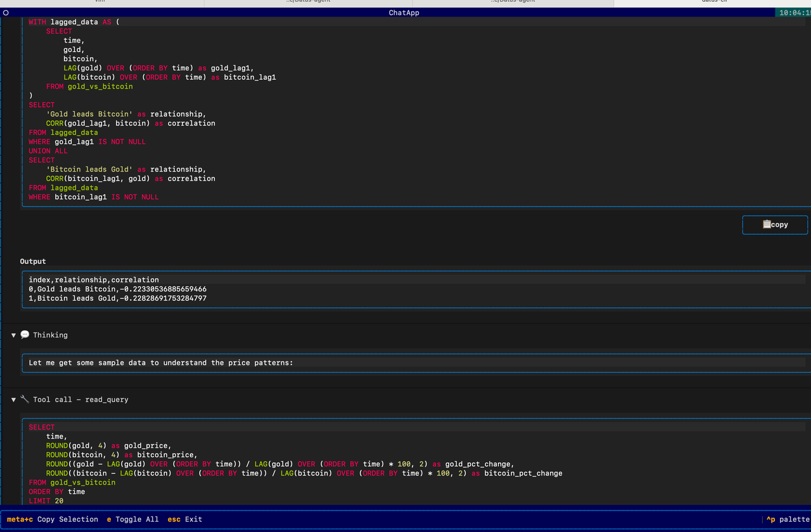This screenshot has height=532, width=811.
Task: Click the clipboard icon on the copy button
Action: 767,224
